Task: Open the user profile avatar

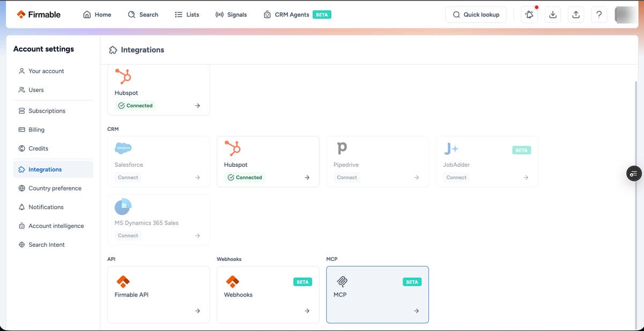Action: click(625, 14)
